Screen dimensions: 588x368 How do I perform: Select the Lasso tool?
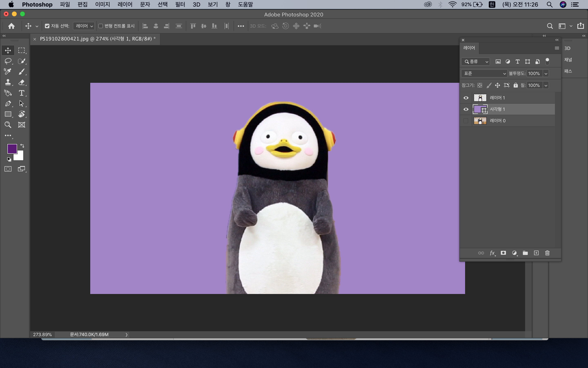tap(8, 61)
